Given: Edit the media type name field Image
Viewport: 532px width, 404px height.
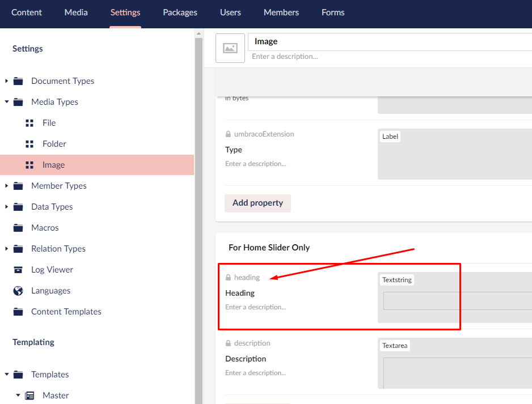Looking at the screenshot, I should pyautogui.click(x=390, y=42).
